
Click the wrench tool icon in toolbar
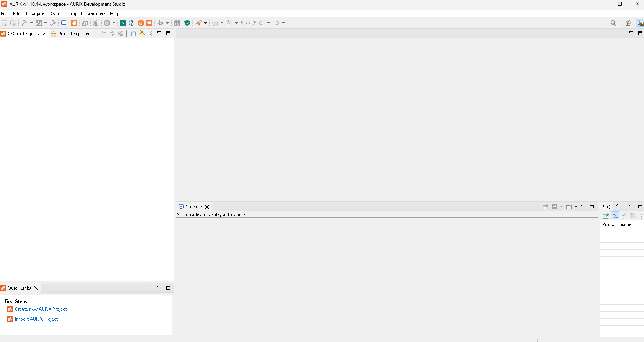click(x=53, y=23)
